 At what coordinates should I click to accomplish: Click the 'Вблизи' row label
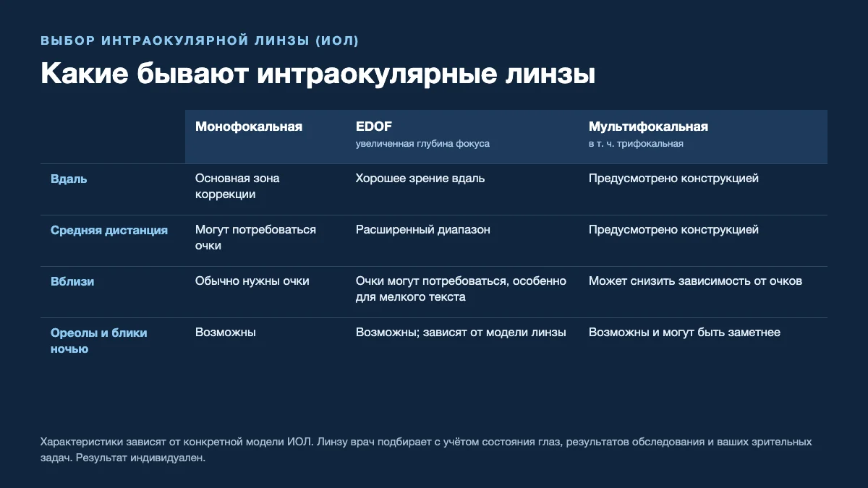pos(72,282)
